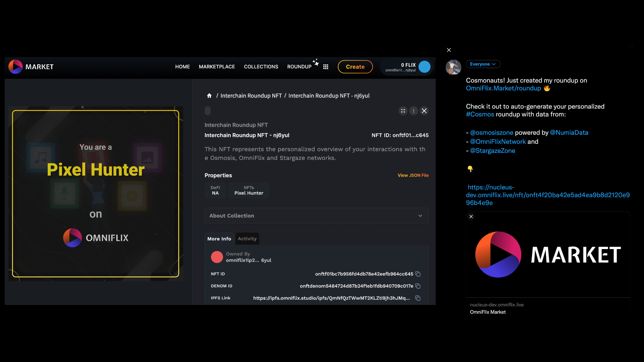
Task: Expand NFT to fullscreen view
Action: [403, 111]
